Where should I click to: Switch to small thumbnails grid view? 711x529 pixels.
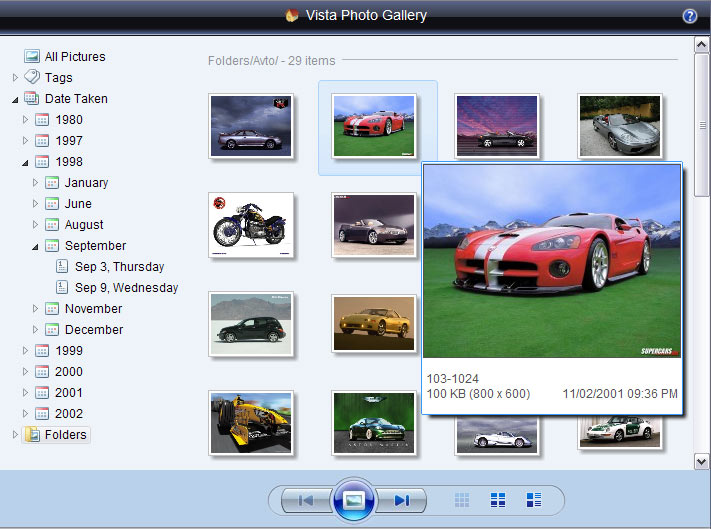pos(462,500)
